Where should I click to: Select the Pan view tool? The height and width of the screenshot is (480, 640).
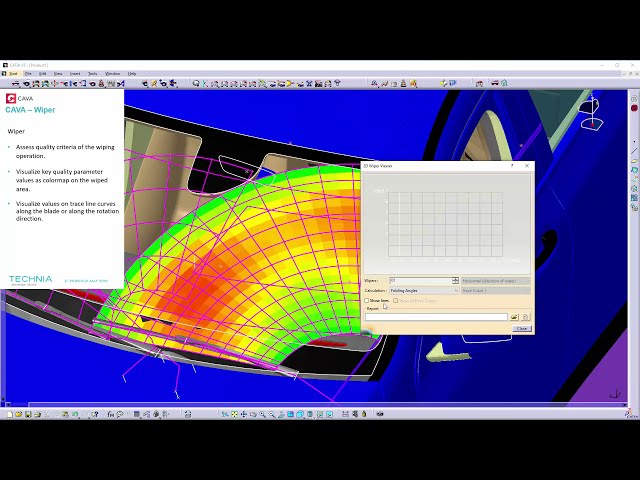coord(244,414)
